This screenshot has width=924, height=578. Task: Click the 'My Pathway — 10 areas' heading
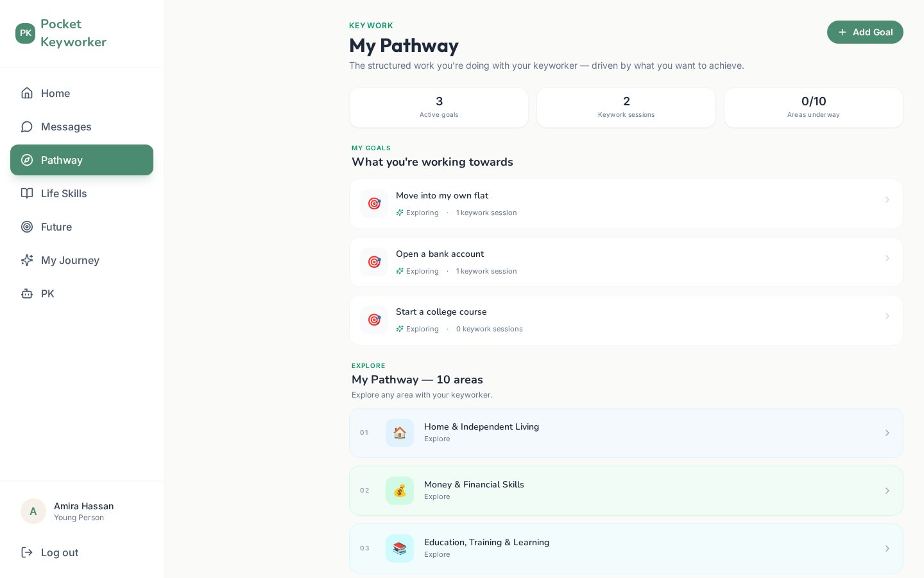click(x=417, y=380)
